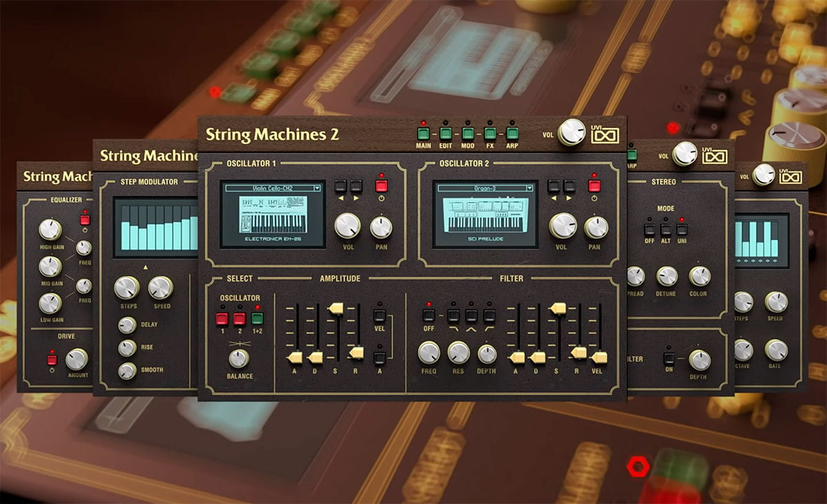This screenshot has width=827, height=504.
Task: Click the Step Modulator SPEED knob
Action: (x=161, y=288)
